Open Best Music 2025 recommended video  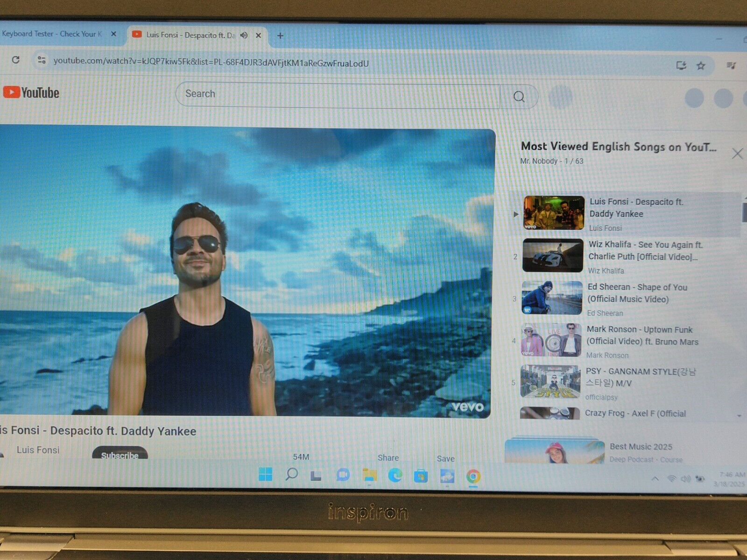coord(641,447)
